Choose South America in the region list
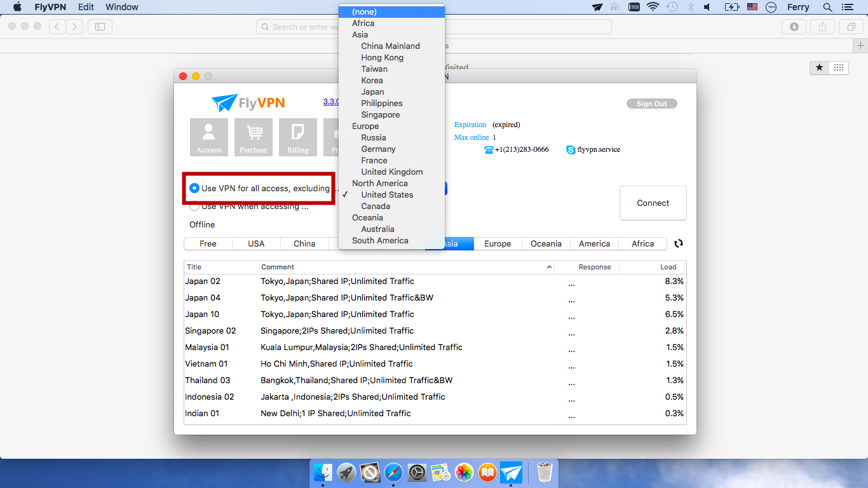The width and height of the screenshot is (868, 488). point(391,240)
